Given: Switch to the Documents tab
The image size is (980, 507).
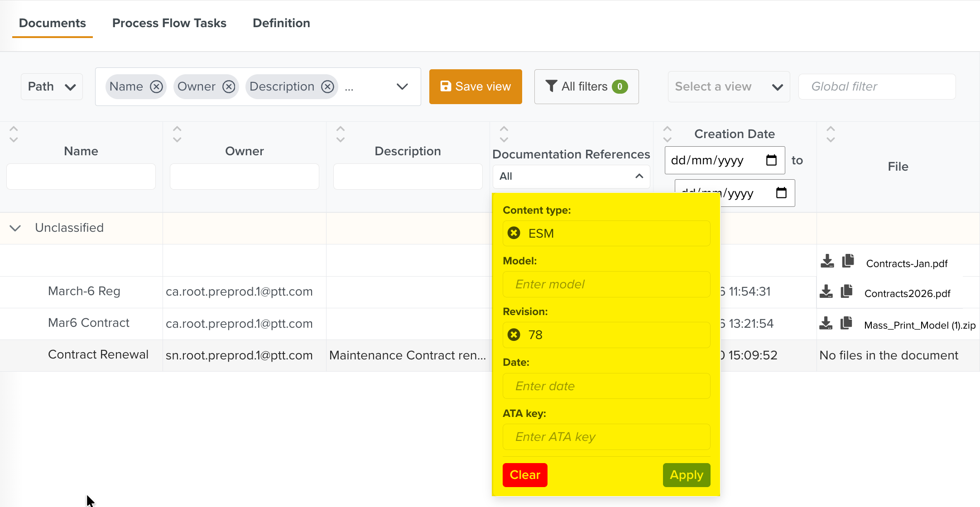Looking at the screenshot, I should click(53, 23).
